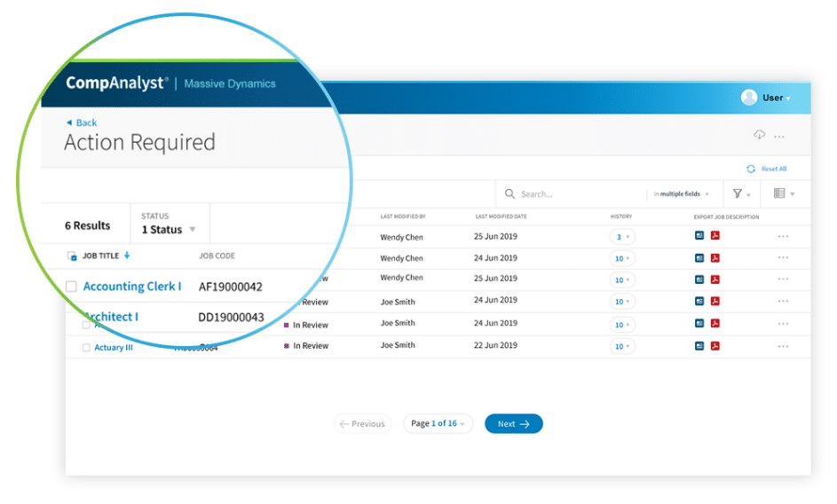837x504 pixels.
Task: Click the table columns layout icon
Action: tap(779, 193)
